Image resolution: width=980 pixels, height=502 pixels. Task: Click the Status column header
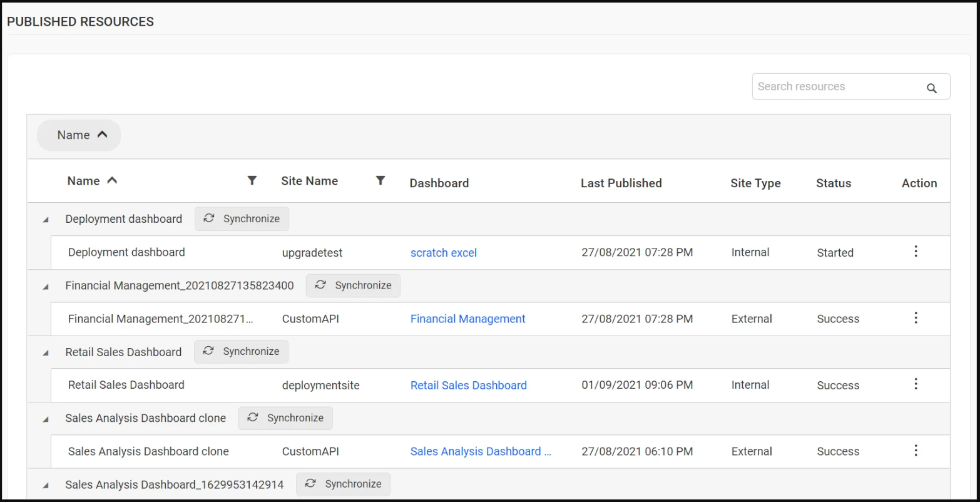[x=834, y=183]
